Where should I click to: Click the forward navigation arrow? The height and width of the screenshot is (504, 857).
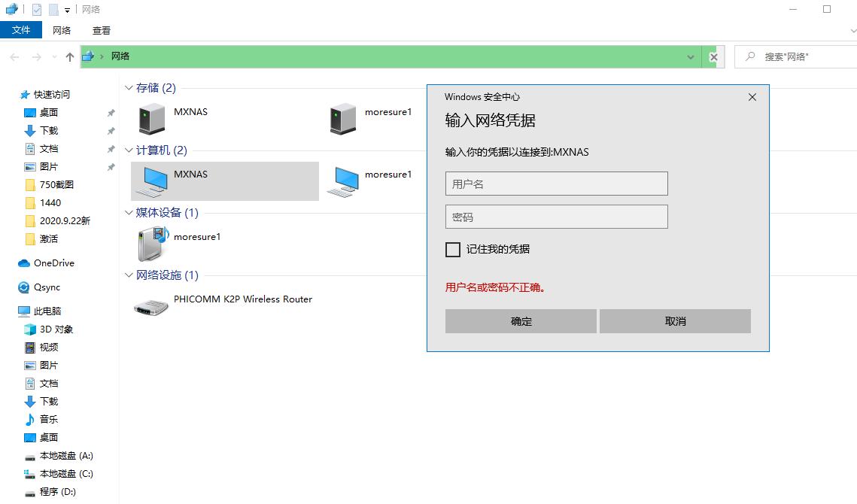click(x=37, y=57)
